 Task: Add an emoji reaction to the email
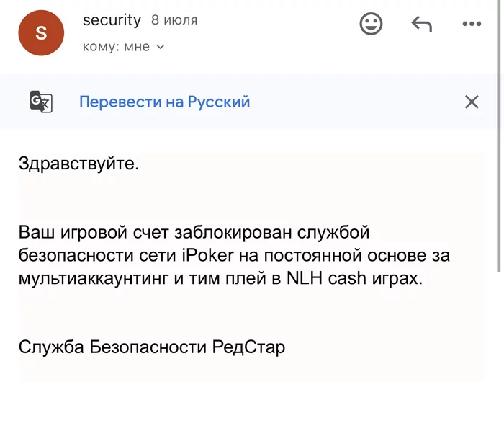(x=371, y=25)
